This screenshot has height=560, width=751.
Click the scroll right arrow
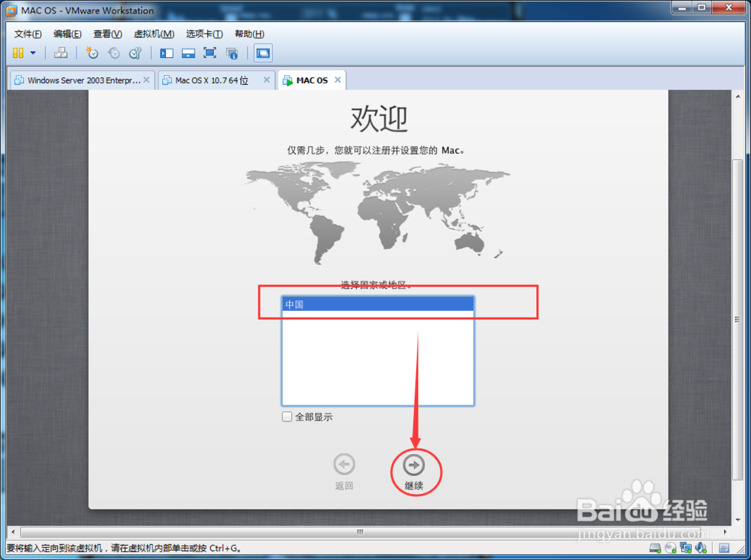(x=725, y=531)
